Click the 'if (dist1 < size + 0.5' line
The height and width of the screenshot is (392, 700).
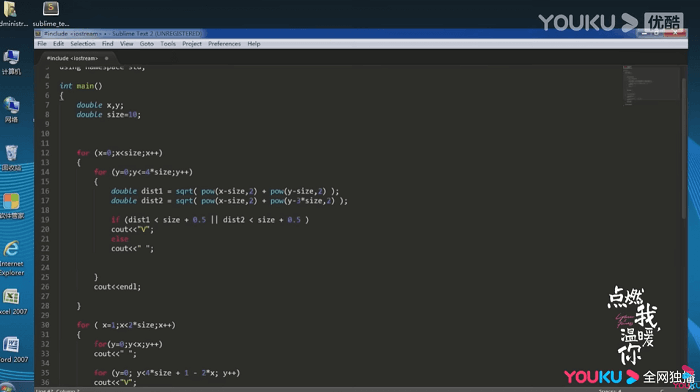tap(210, 220)
